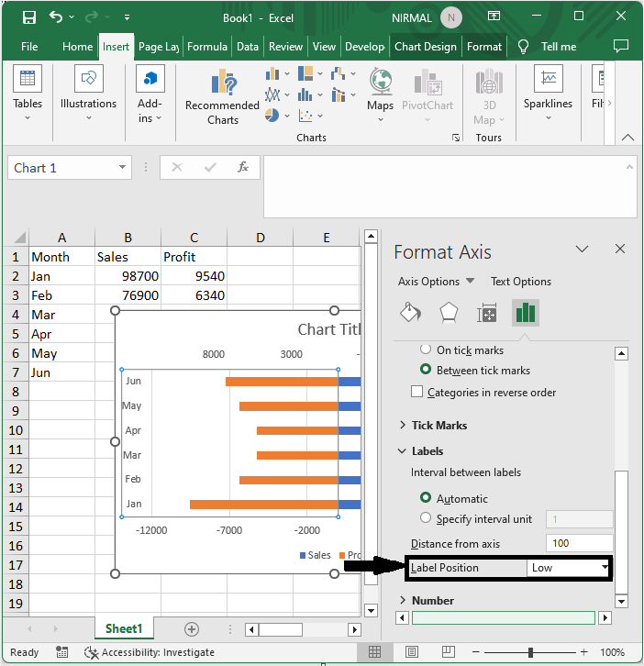Open the Fill & Line pane icon
644x666 pixels.
point(409,313)
